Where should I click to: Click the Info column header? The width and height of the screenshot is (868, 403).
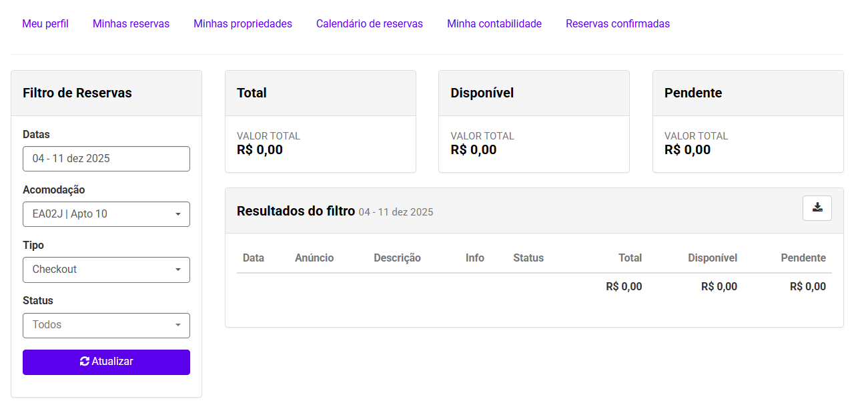(475, 258)
